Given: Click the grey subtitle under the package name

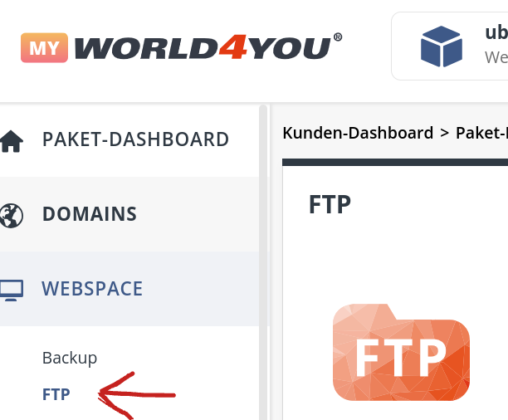Looking at the screenshot, I should coord(496,58).
